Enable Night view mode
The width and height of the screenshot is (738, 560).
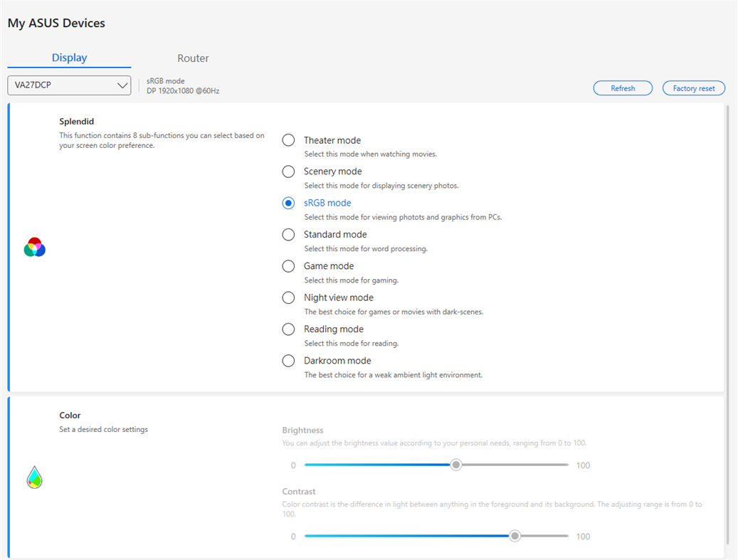click(288, 297)
